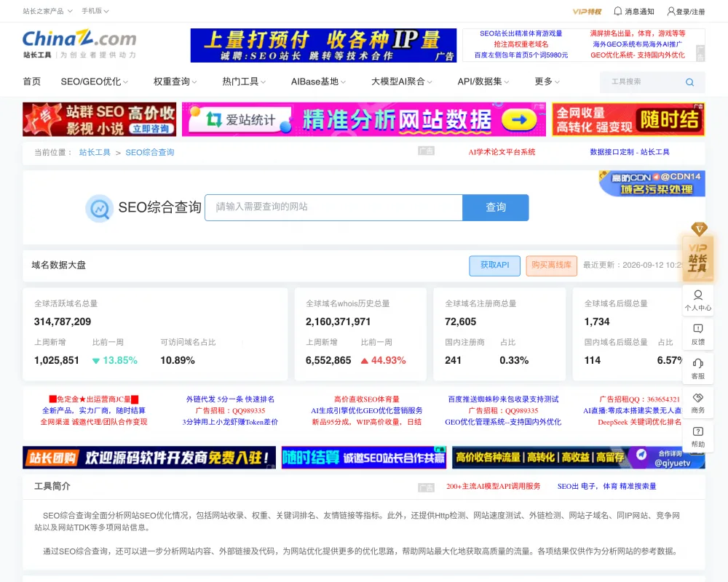Click the website query input field

tap(333, 207)
